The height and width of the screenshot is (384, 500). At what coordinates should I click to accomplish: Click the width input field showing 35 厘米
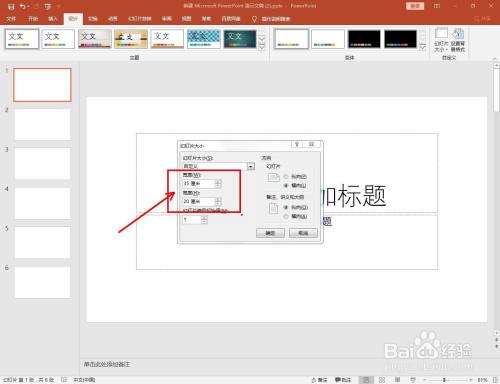(199, 184)
